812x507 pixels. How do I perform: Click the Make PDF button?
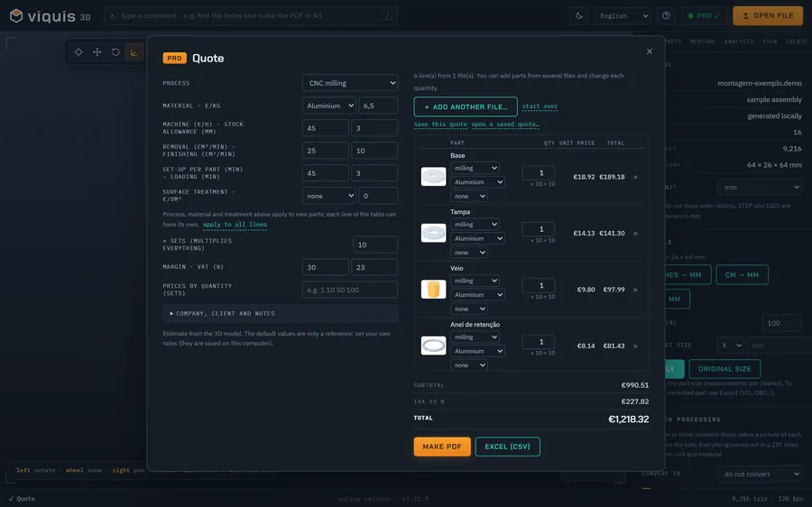[x=442, y=447]
